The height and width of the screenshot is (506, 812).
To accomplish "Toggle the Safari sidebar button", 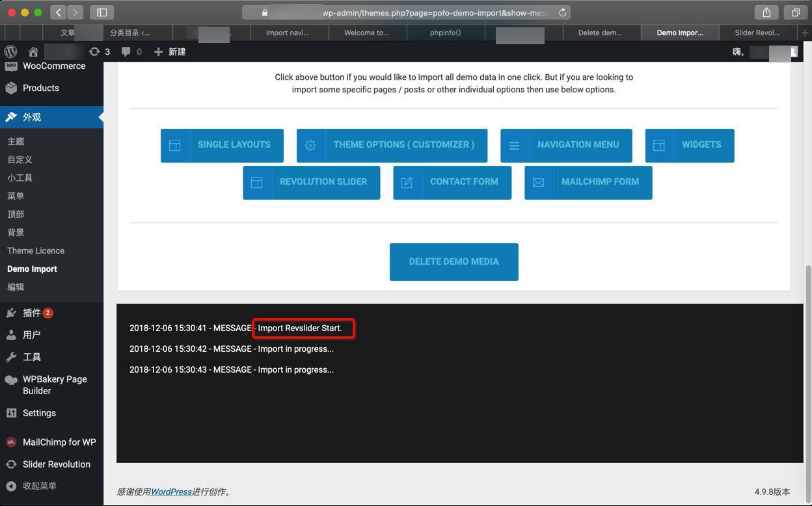I will [x=102, y=12].
